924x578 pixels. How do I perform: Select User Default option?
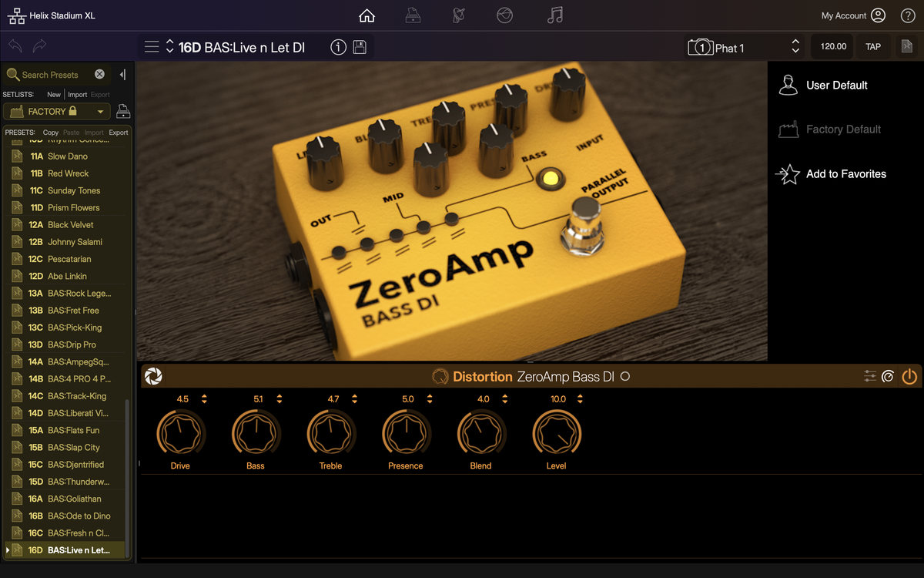(x=836, y=86)
